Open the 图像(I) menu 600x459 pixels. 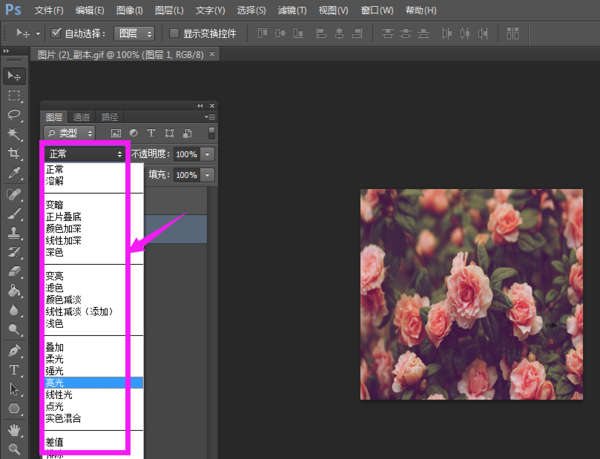[x=130, y=10]
